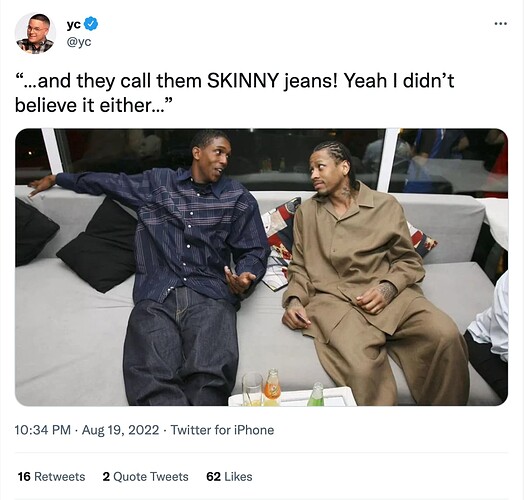Open the Twitter for iPhone source link
The height and width of the screenshot is (500, 525).
pyautogui.click(x=222, y=430)
